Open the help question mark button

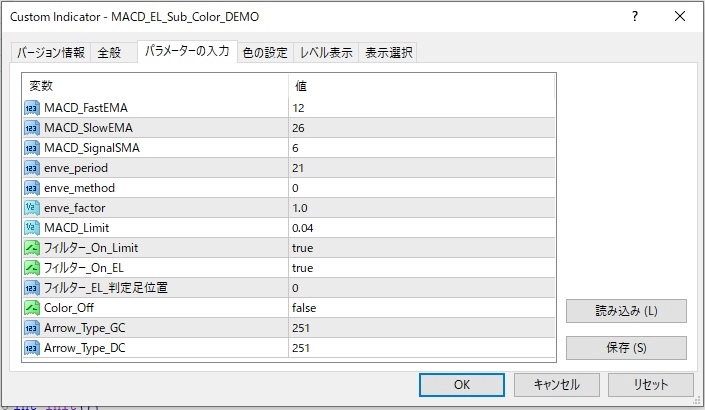(634, 18)
